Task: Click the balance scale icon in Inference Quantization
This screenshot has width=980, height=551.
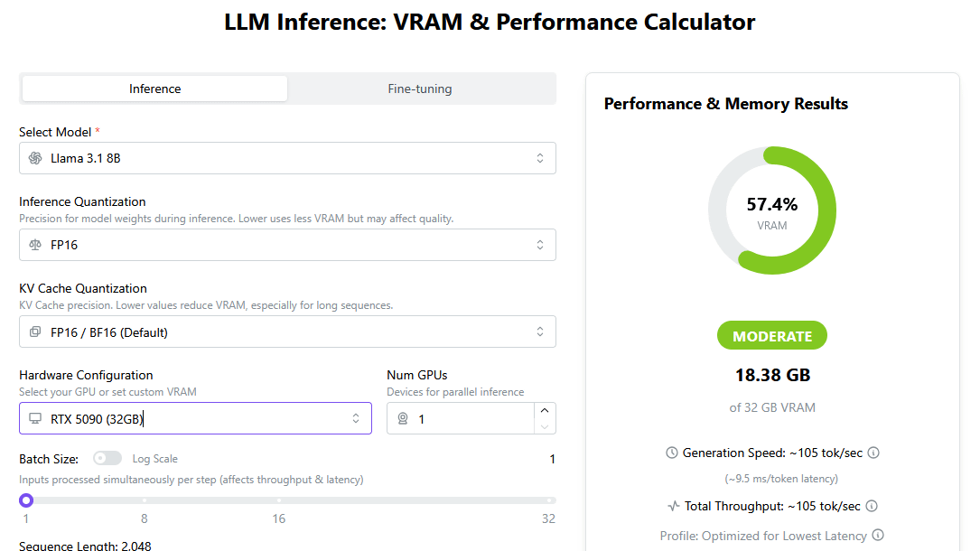Action: [35, 245]
